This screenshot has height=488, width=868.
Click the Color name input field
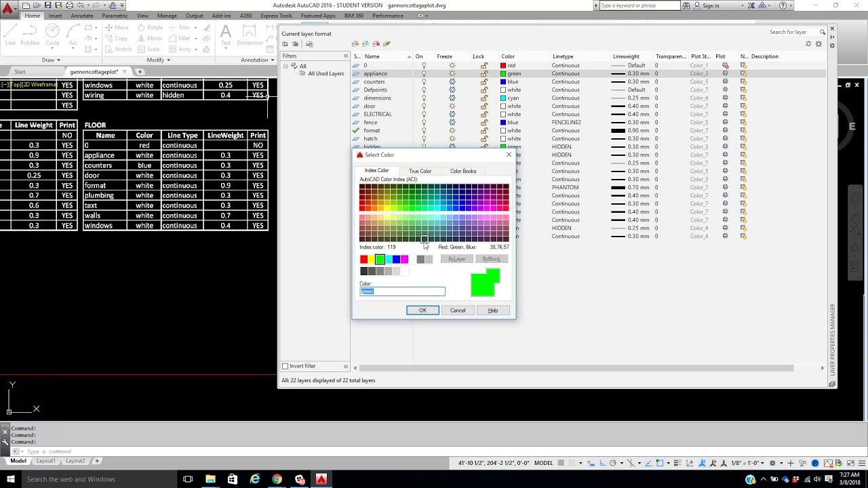coord(402,291)
